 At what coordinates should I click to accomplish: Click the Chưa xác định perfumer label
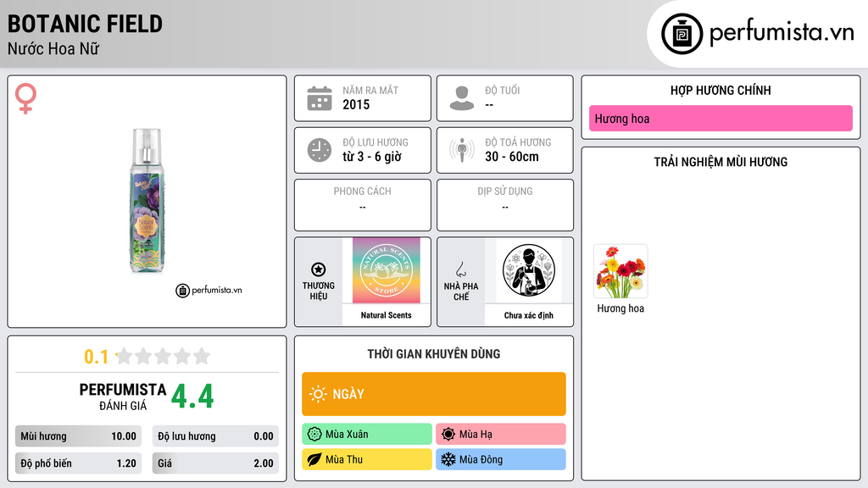(x=529, y=315)
